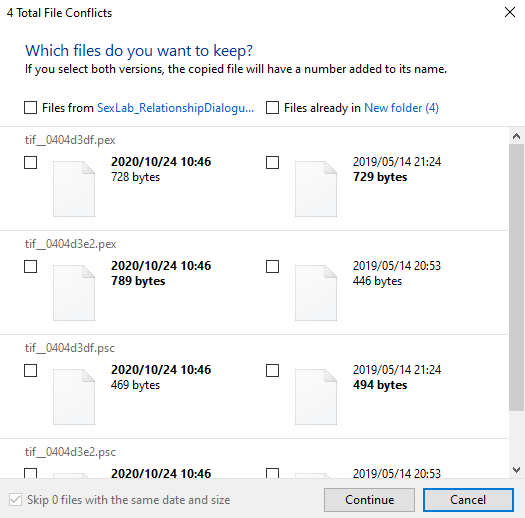This screenshot has height=518, width=525.
Task: Open the New folder (4) destination link
Action: [x=401, y=108]
